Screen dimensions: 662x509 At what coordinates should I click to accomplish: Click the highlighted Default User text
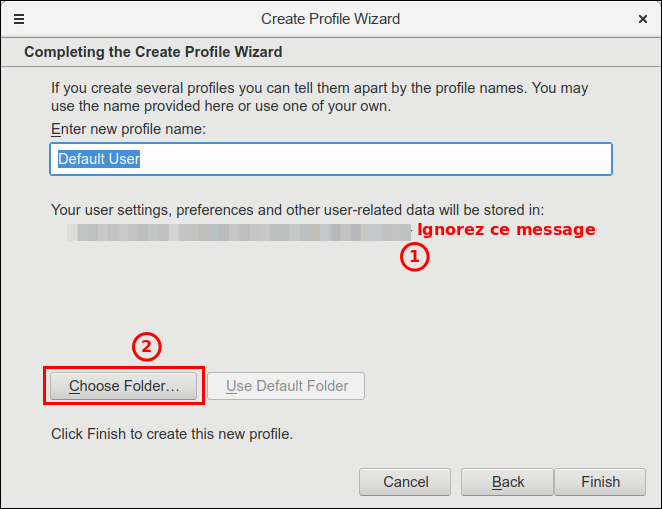[x=99, y=159]
